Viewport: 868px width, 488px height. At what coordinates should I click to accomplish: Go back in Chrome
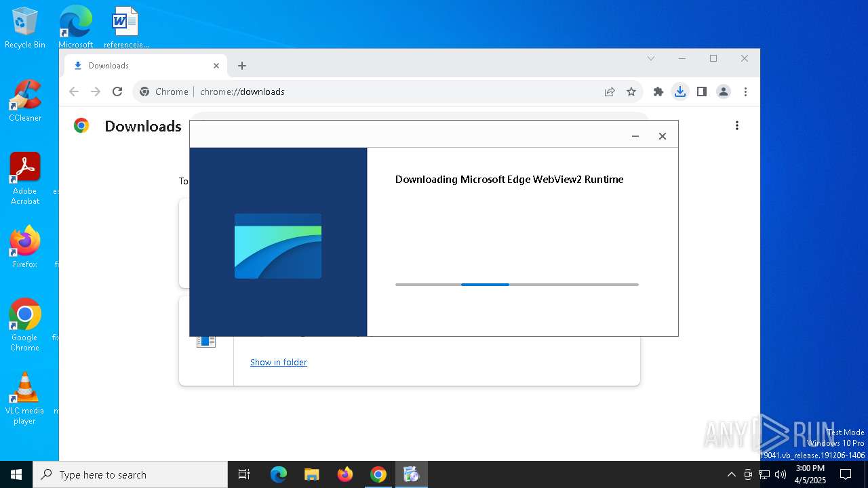[74, 91]
